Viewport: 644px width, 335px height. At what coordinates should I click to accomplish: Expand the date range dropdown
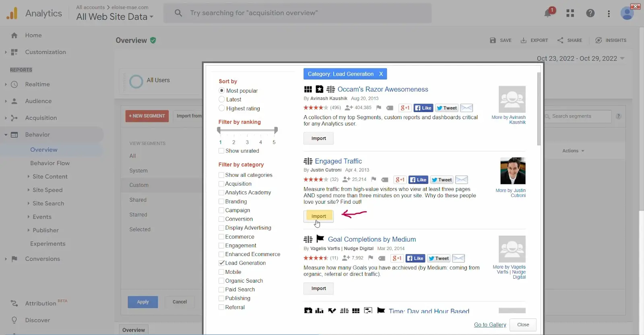(x=622, y=59)
